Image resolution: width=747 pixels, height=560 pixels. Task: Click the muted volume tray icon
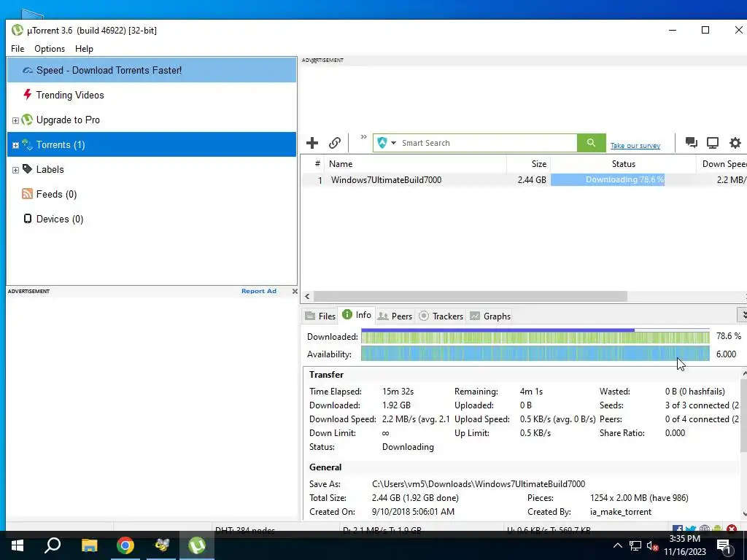coord(652,546)
